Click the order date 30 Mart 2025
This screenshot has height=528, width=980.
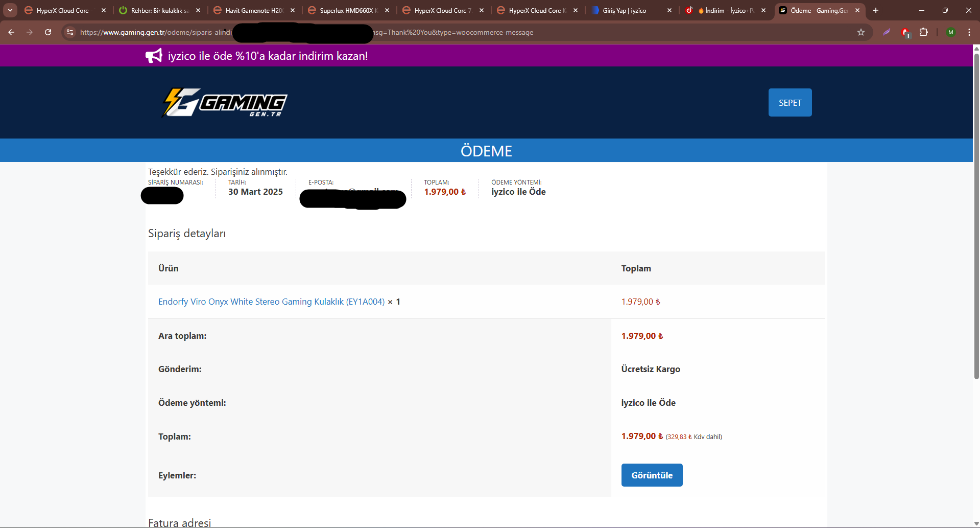click(255, 192)
